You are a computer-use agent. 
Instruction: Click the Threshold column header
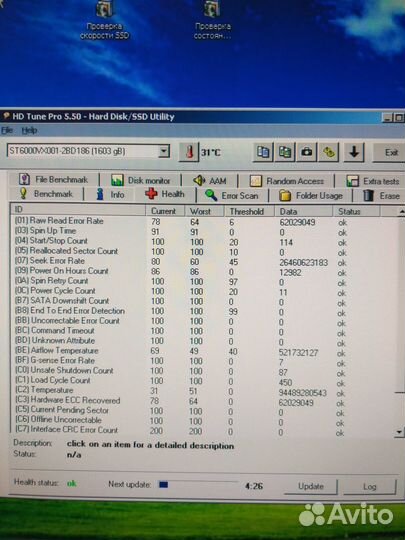(249, 211)
